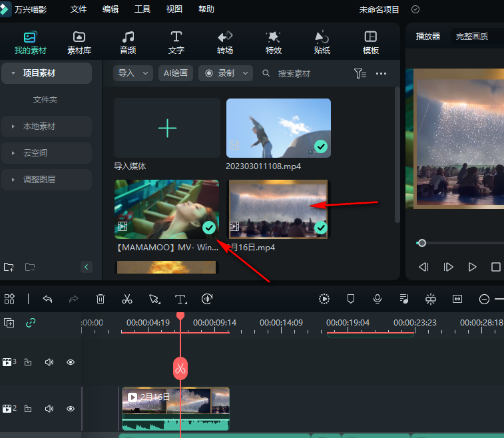Select the 202303011108.mp4 thumbnail

(279, 128)
